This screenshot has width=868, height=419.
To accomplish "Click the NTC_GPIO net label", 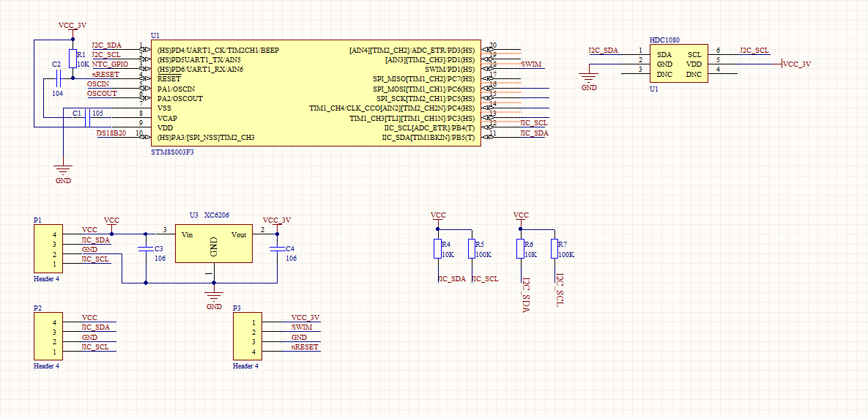I will (110, 64).
